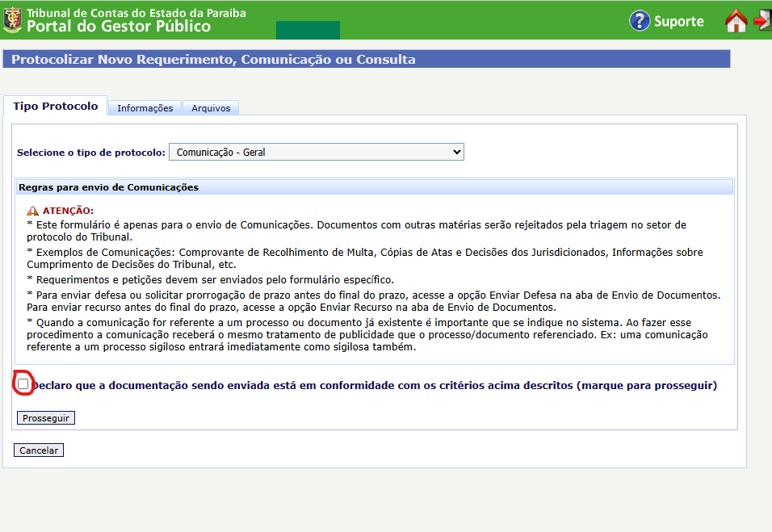Click the 'Protocolizar Novo Requerimento' heading bar
This screenshot has height=532, width=772.
[367, 59]
